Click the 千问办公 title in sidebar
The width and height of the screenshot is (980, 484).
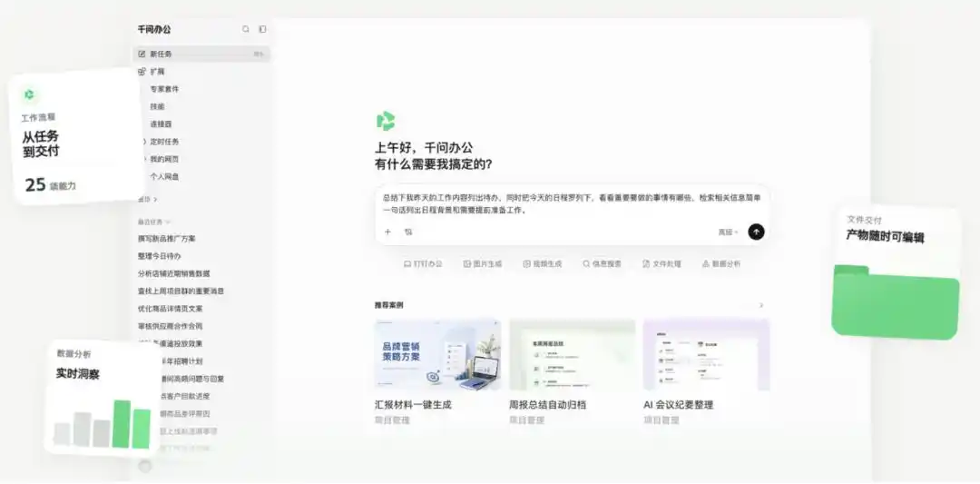click(153, 29)
